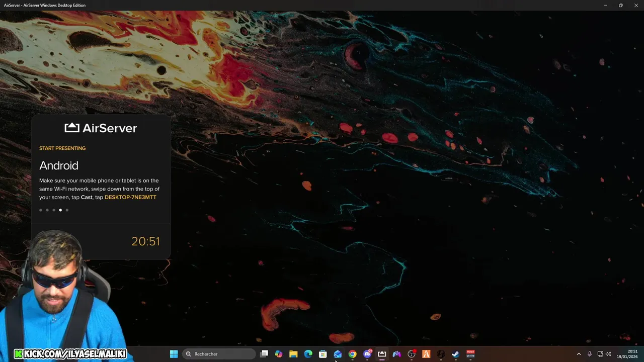Close the AirServer window
644x362 pixels.
636,5
